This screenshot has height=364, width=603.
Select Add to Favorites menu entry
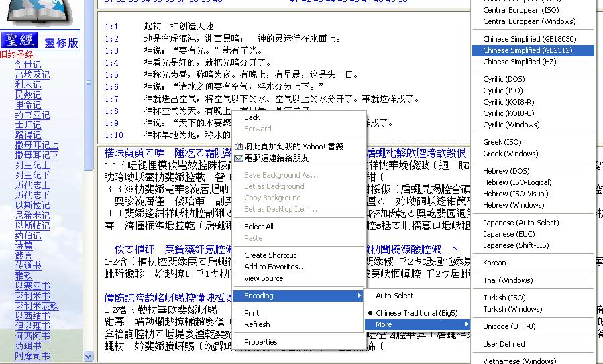pyautogui.click(x=275, y=267)
